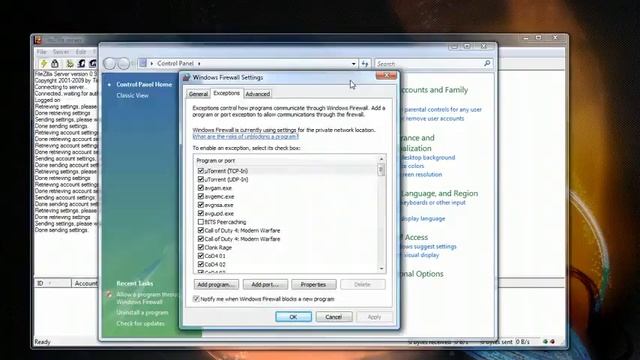Switch to the General tab
Viewport: 640px width, 360px height.
198,94
